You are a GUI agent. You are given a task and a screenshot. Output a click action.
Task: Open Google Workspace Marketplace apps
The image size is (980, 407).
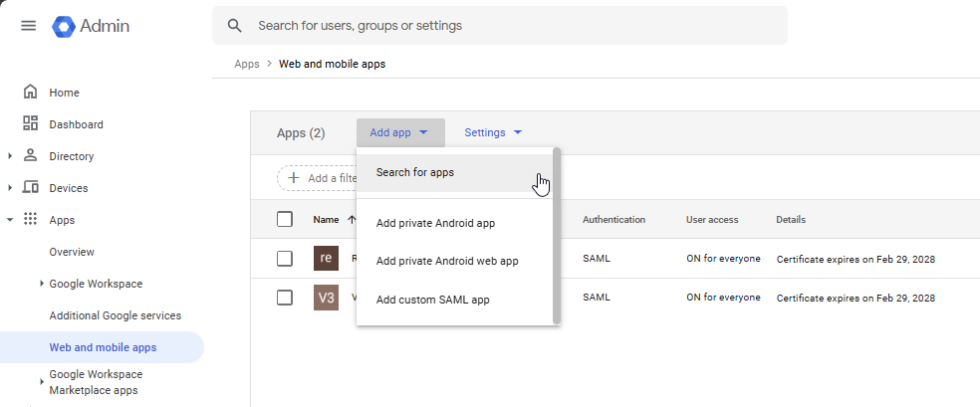96,382
